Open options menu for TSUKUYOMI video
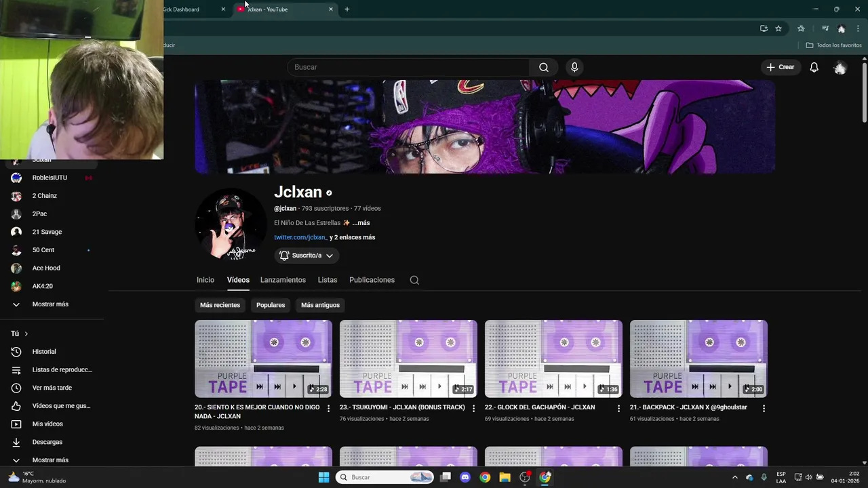Viewport: 868px width, 488px height. tap(474, 409)
